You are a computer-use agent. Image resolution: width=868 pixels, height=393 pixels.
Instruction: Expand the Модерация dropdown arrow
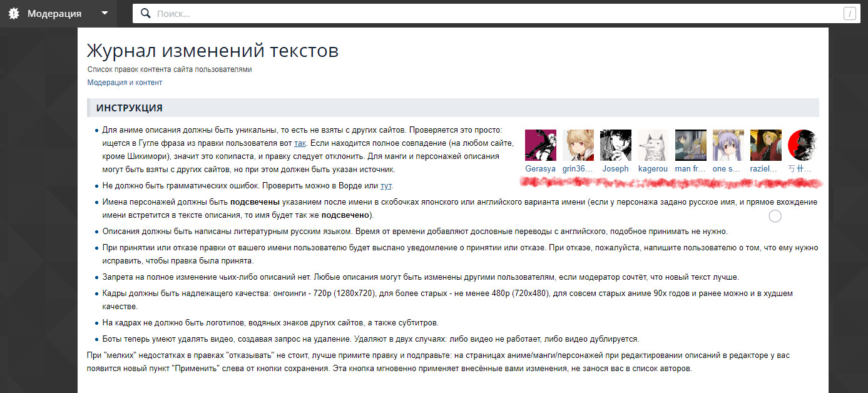point(105,13)
